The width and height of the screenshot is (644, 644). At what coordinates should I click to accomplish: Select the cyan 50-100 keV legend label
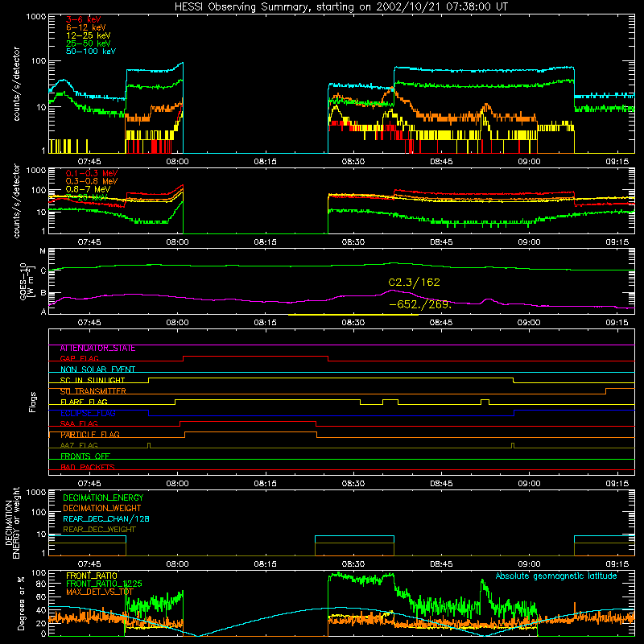click(91, 52)
